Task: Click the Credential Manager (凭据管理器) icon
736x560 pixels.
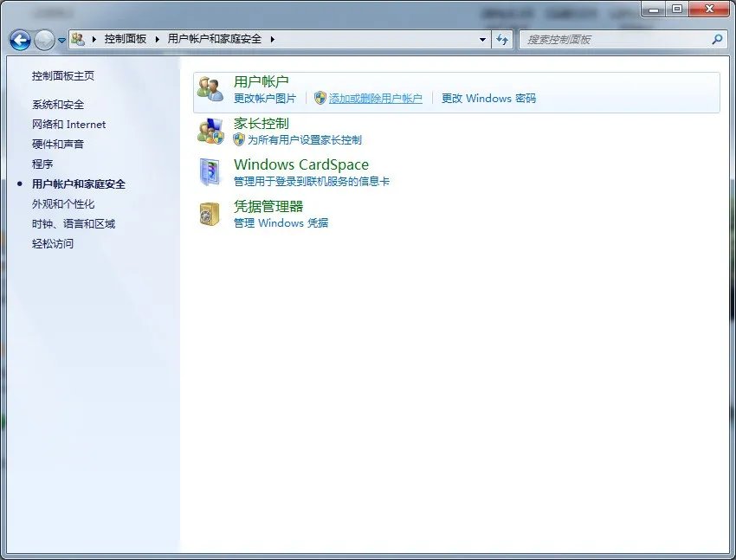Action: point(210,215)
